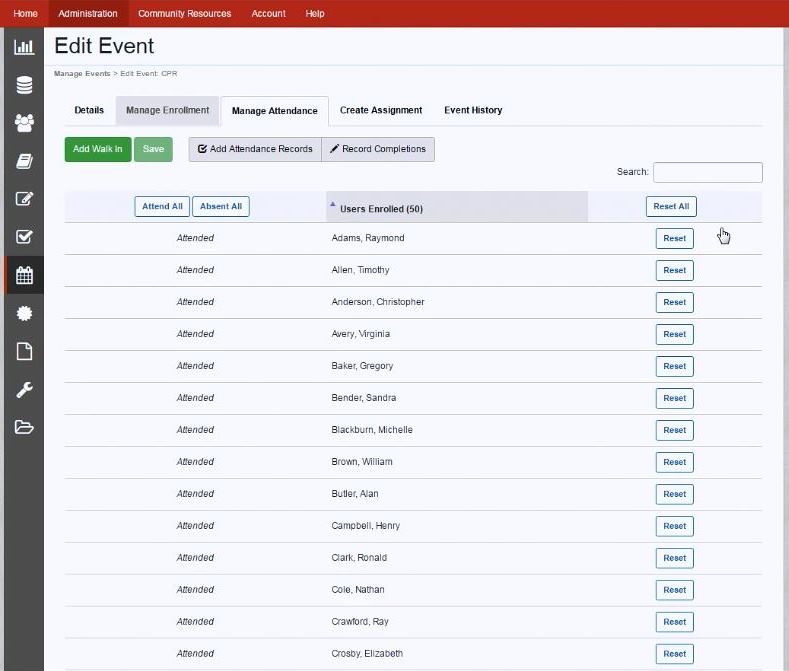
Task: Click the pencil edit sidebar icon
Action: 24,199
